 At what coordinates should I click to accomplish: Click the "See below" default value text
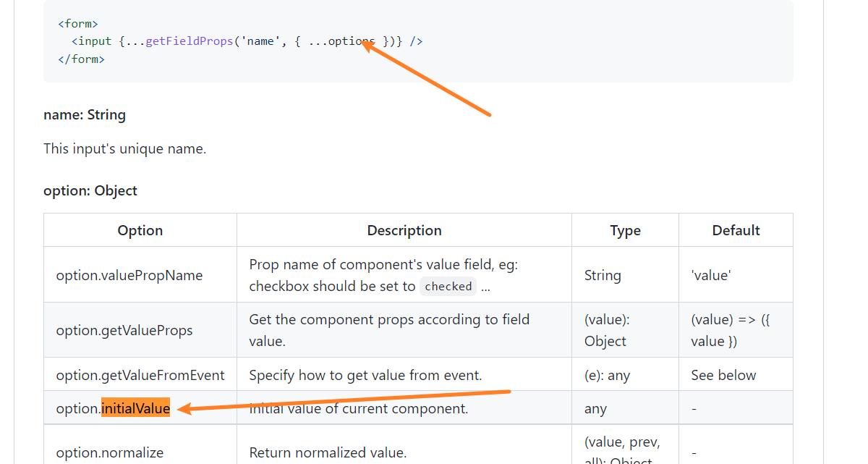[x=723, y=375]
